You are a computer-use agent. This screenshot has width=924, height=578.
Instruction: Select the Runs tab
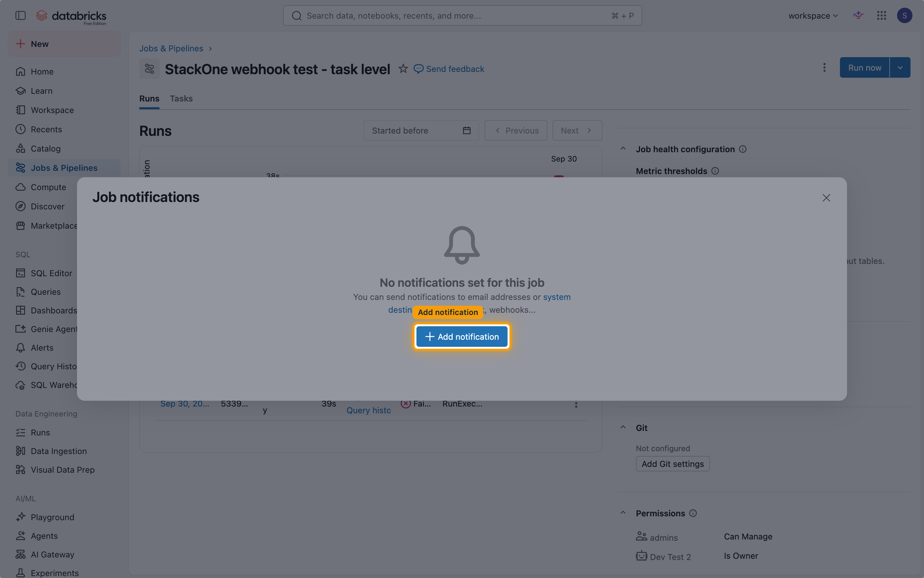tap(149, 99)
